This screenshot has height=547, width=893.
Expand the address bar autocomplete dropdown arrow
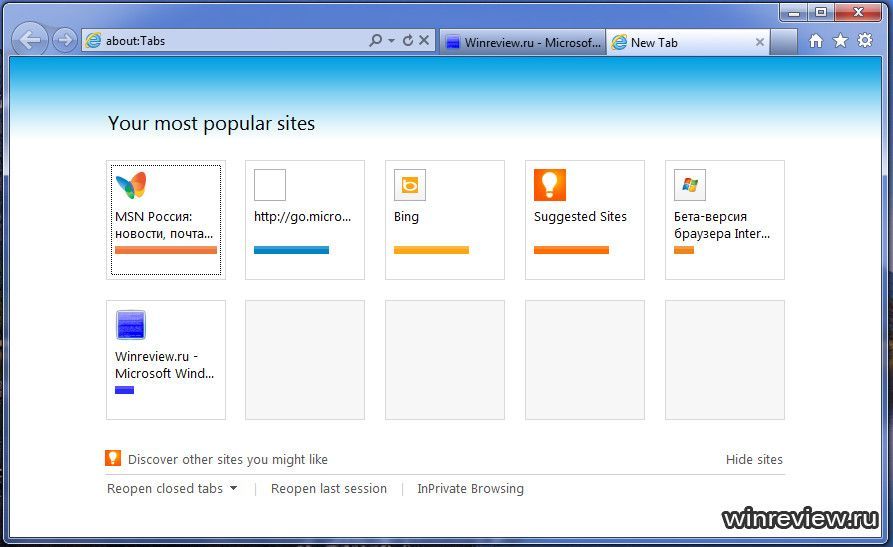[x=391, y=41]
